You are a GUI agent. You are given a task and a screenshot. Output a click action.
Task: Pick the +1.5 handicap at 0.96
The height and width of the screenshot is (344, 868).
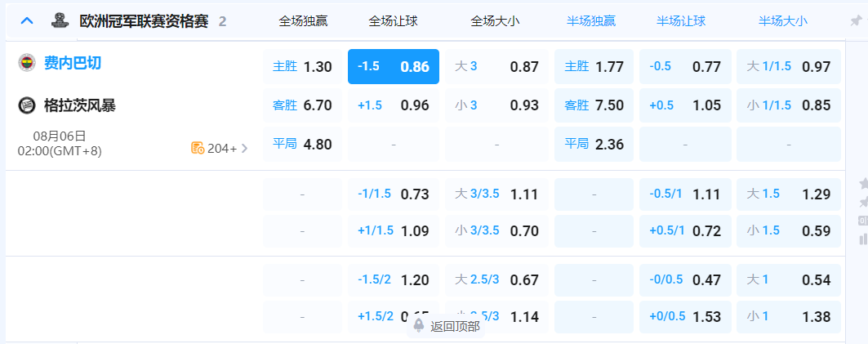coord(394,105)
